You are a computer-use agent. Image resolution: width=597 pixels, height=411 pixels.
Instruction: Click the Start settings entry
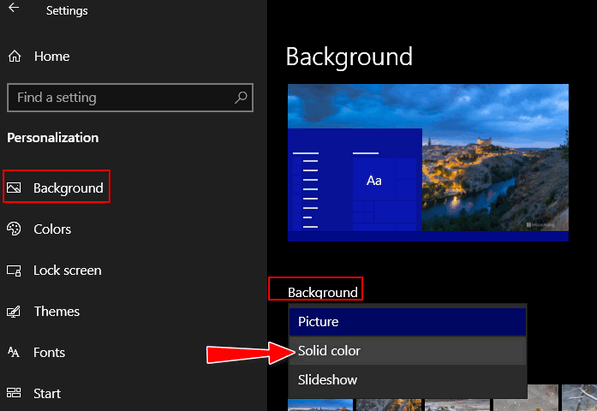pyautogui.click(x=47, y=393)
